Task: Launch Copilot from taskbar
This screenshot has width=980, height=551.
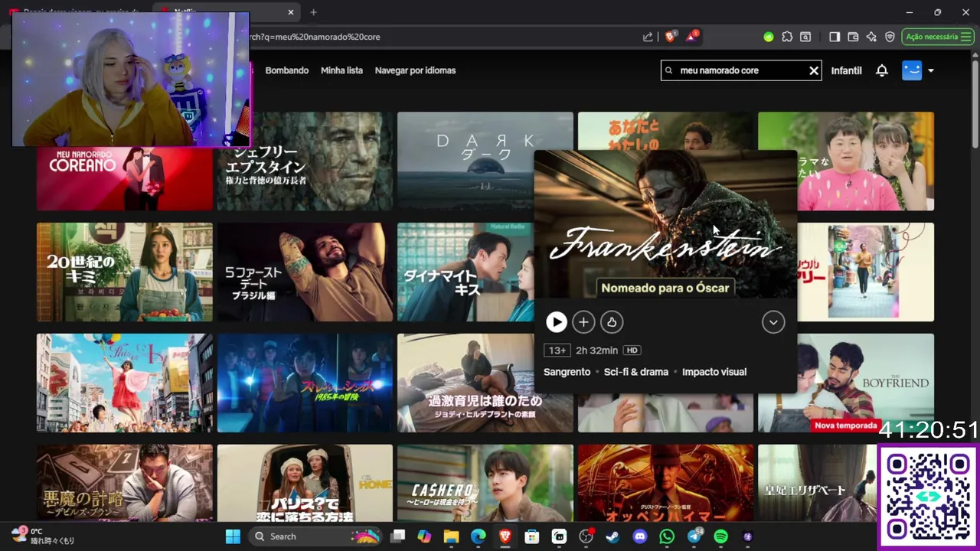Action: [x=424, y=536]
